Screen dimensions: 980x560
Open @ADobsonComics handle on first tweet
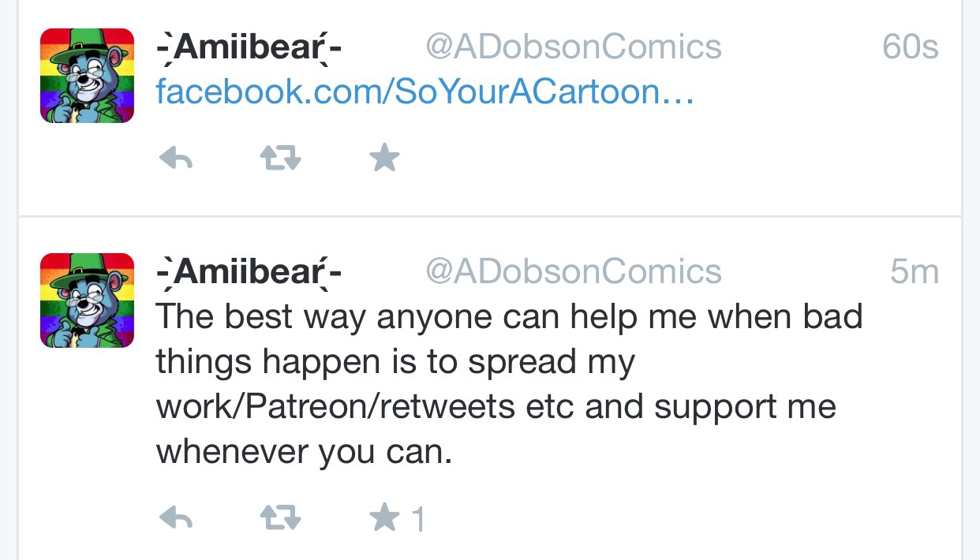click(574, 47)
